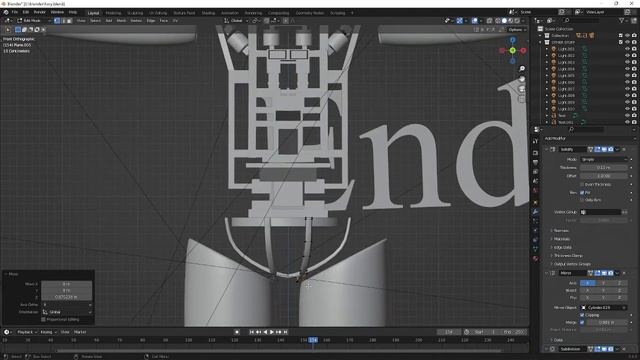The height and width of the screenshot is (360, 640).
Task: Click Mirror Axis X button
Action: 587,283
